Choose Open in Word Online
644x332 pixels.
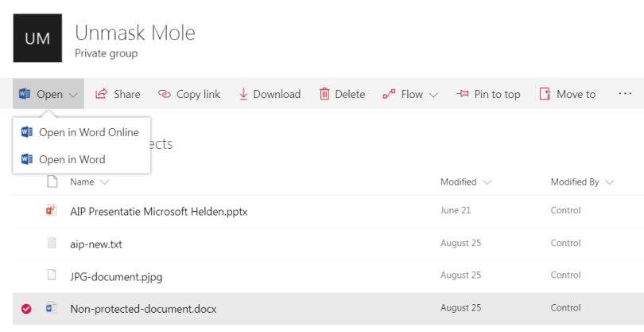(x=88, y=132)
